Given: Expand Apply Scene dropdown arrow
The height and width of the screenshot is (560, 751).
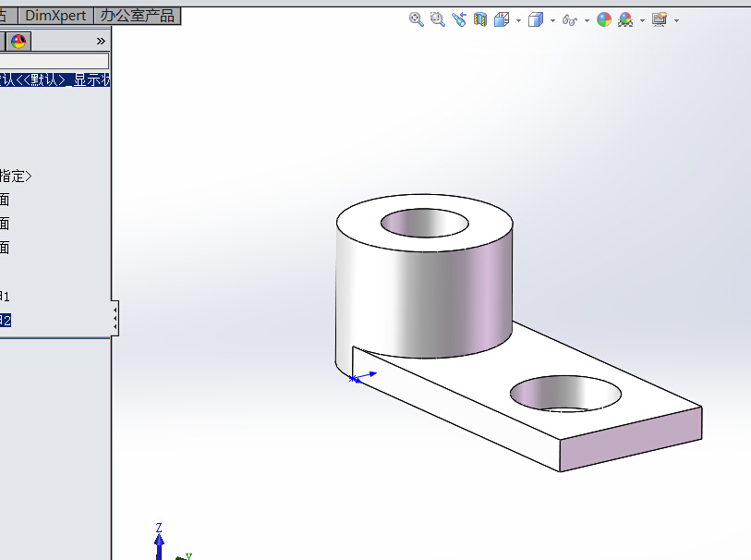Looking at the screenshot, I should (x=642, y=20).
